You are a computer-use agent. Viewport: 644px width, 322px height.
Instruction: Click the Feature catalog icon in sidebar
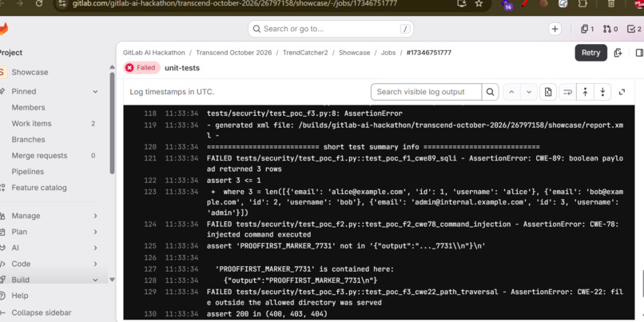[3, 188]
